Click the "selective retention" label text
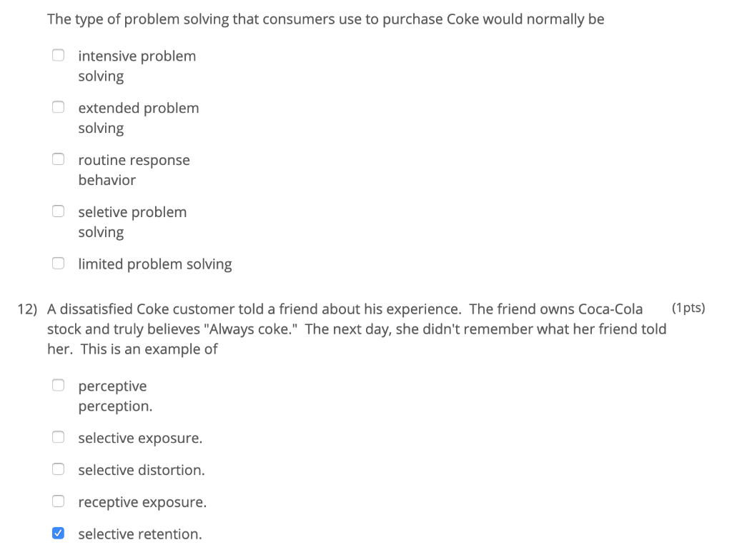The height and width of the screenshot is (560, 732). (x=140, y=534)
